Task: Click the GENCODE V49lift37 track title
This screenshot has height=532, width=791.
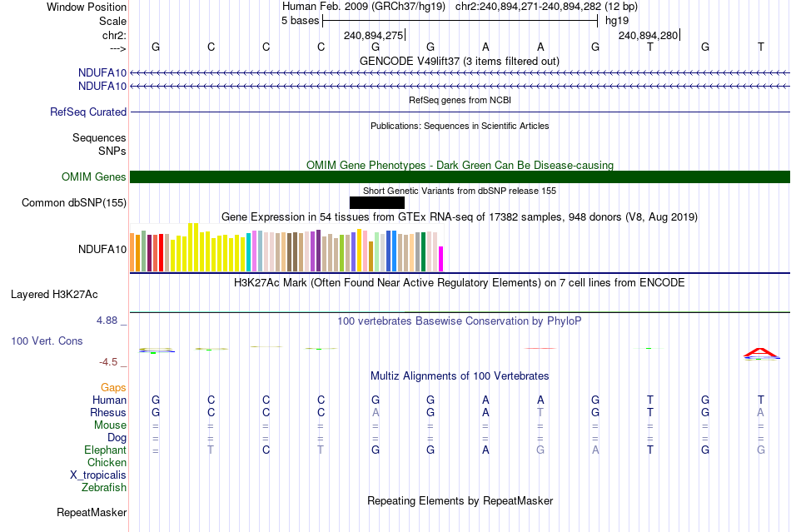Action: (459, 61)
